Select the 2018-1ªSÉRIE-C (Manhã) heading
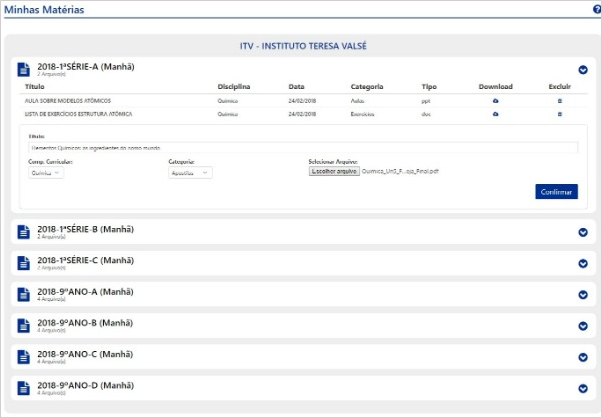The width and height of the screenshot is (602, 418). (x=86, y=260)
